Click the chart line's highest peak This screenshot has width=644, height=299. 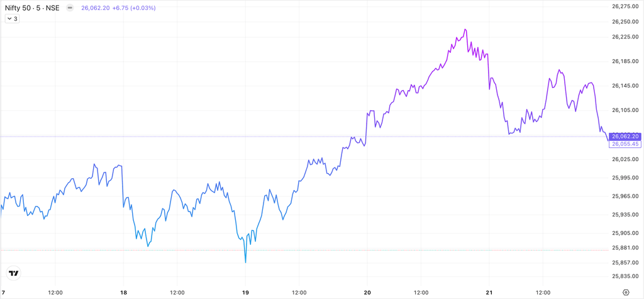(465, 30)
